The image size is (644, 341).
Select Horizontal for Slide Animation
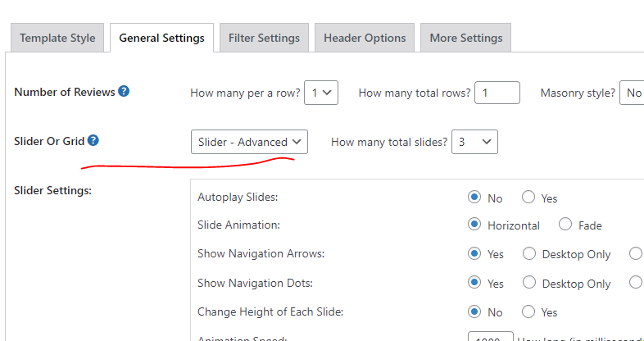(474, 225)
